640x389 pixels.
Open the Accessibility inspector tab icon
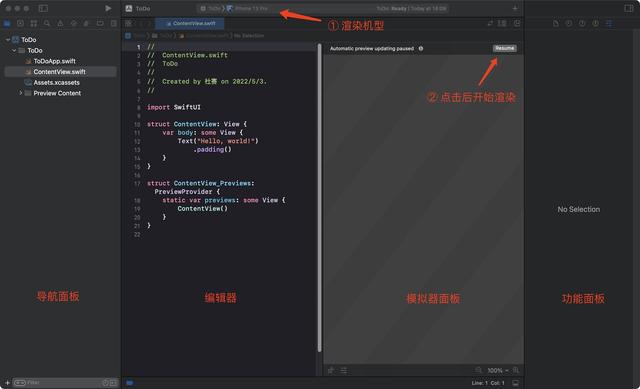[596, 23]
